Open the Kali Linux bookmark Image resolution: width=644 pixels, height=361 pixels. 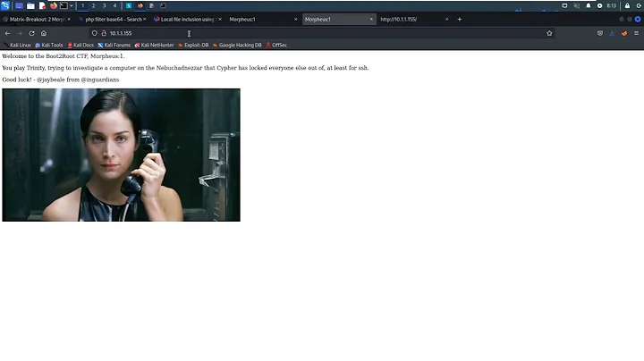(x=17, y=45)
